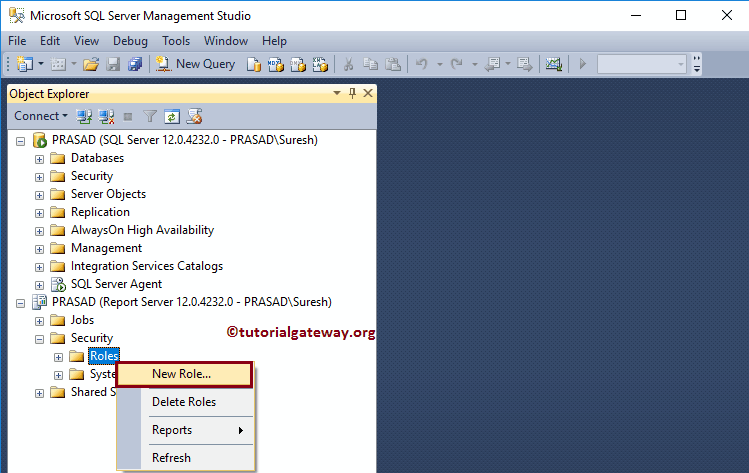This screenshot has width=749, height=473.
Task: Open the File menu
Action: pyautogui.click(x=17, y=41)
